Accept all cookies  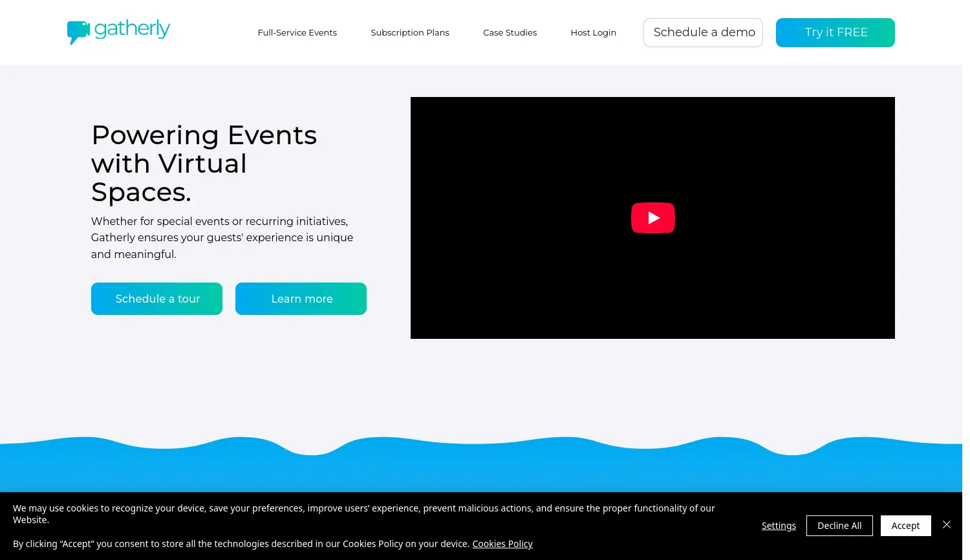905,526
